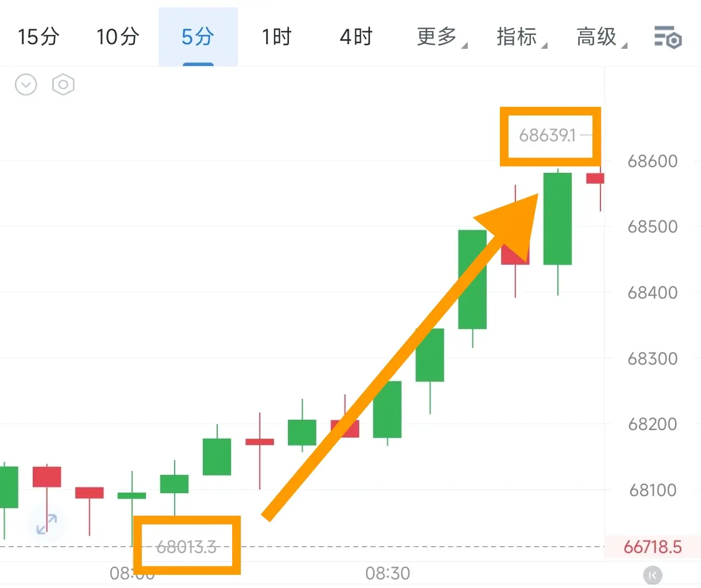Collapse chart with circled chevron icon

coord(26,85)
